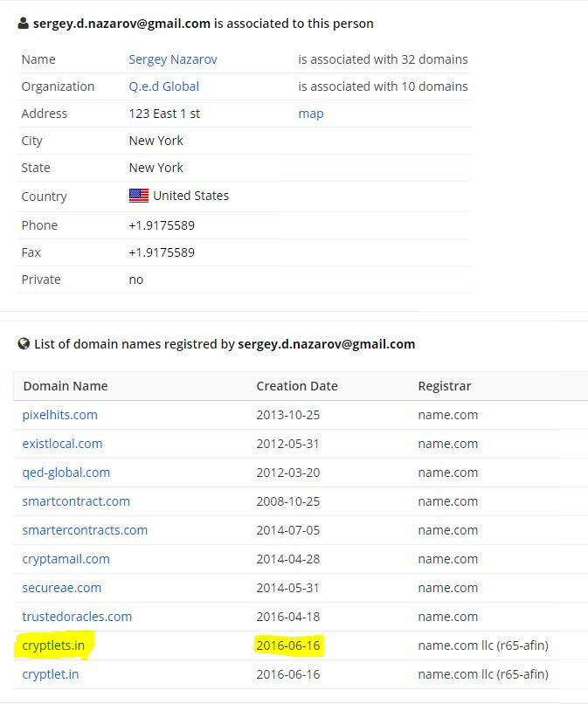588x704 pixels.
Task: Click the globe icon beside the domain list heading
Action: coord(24,344)
